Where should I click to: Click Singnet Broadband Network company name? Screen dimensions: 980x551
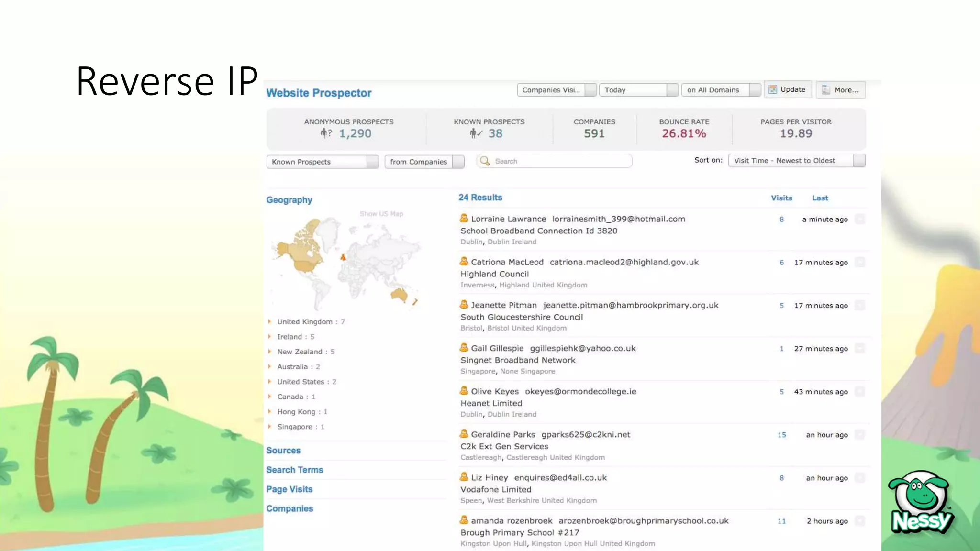point(518,360)
